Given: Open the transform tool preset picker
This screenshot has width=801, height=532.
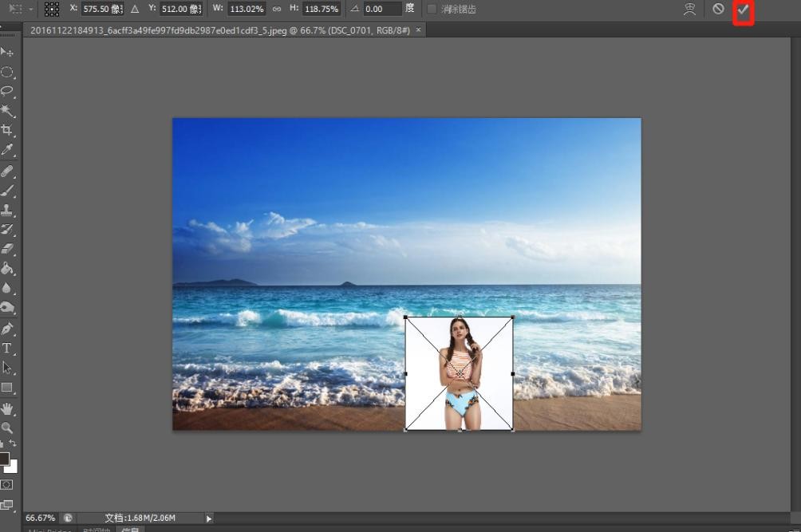Looking at the screenshot, I should 20,10.
